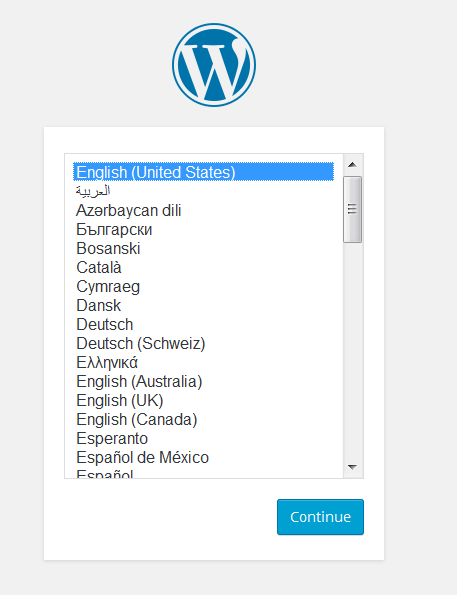Select Ελληνικά language
457x595 pixels.
[203, 362]
